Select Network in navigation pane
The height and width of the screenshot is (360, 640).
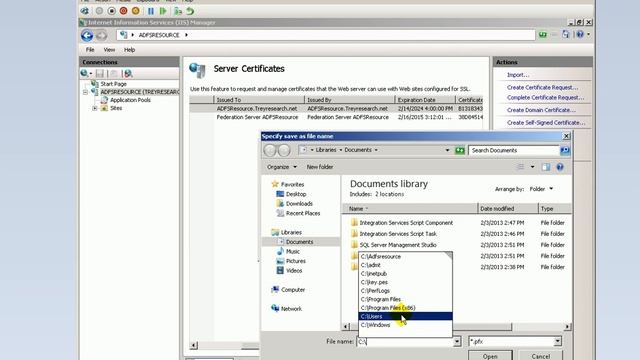(291, 309)
